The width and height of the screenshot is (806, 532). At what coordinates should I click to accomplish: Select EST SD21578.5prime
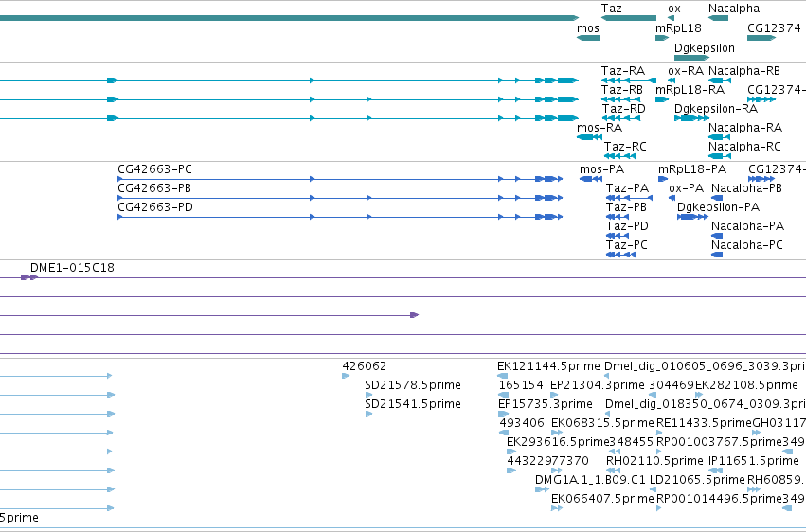click(413, 385)
